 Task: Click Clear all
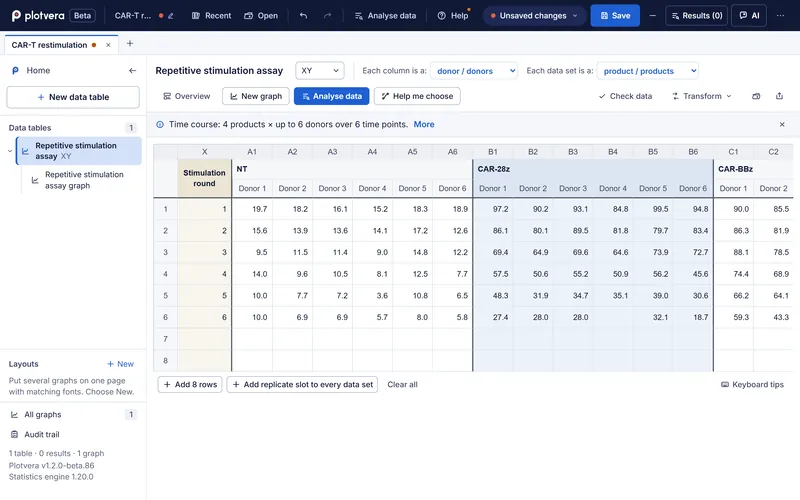(x=402, y=385)
